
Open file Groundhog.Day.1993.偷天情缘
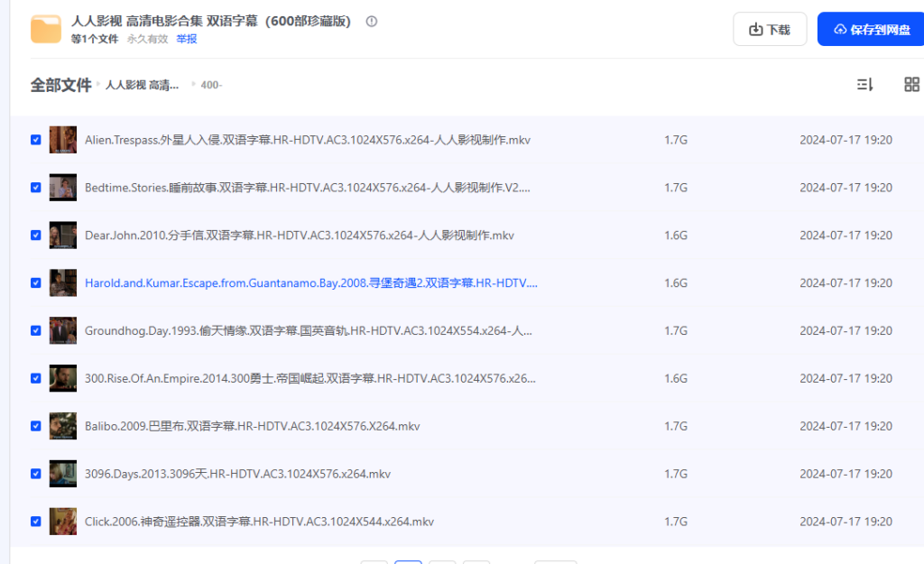[x=309, y=330]
